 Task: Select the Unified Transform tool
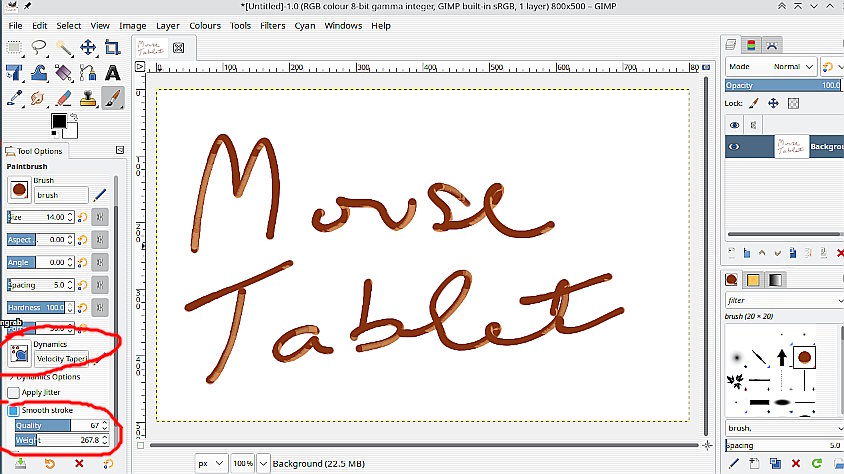point(14,73)
